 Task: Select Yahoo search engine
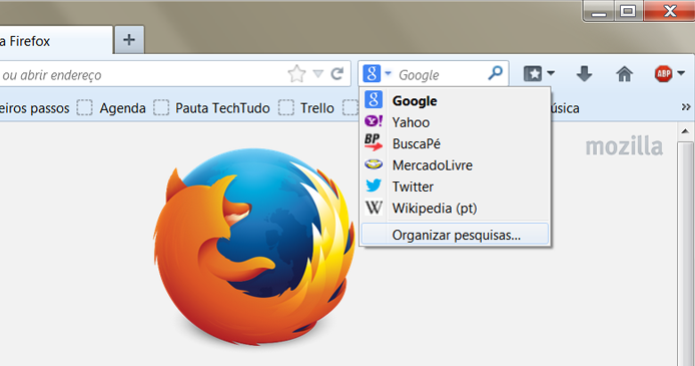(x=455, y=122)
